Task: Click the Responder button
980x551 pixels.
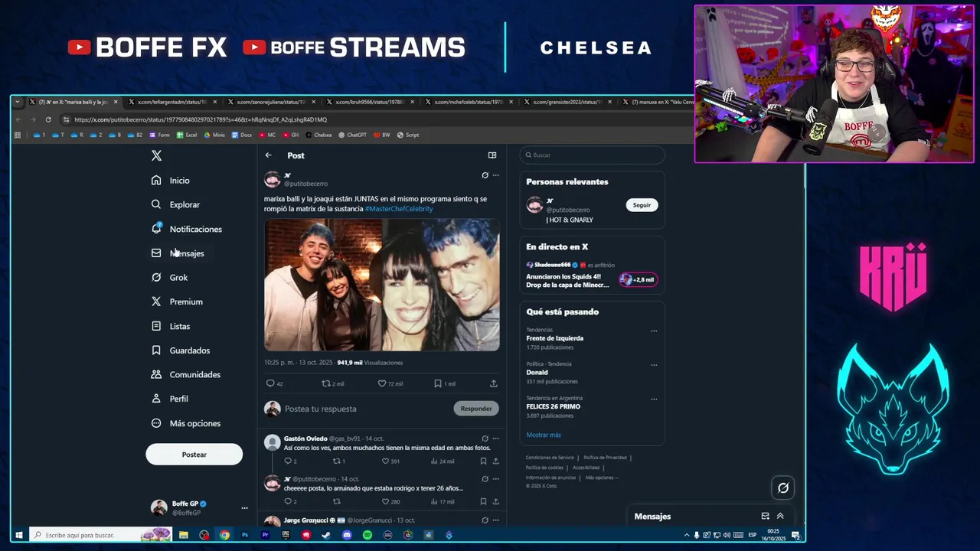Action: [475, 409]
